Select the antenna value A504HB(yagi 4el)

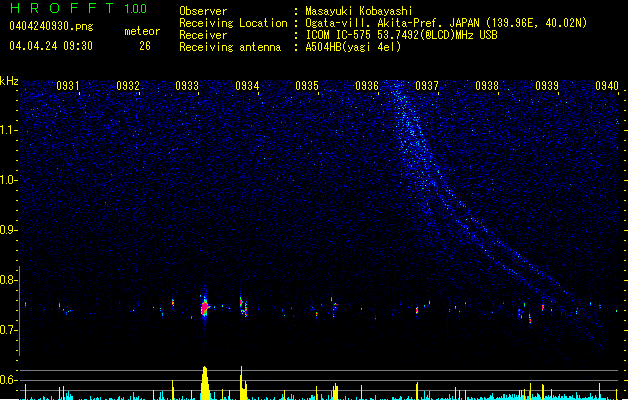(353, 47)
